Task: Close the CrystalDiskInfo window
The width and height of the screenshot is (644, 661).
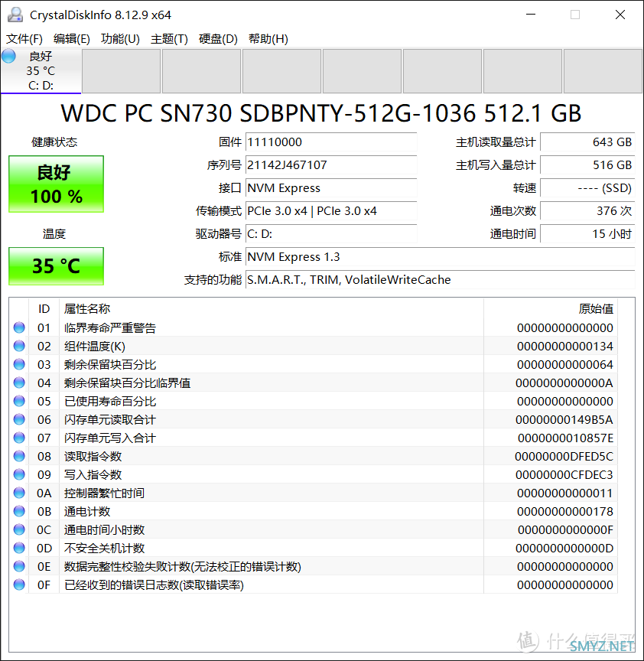Action: 620,15
